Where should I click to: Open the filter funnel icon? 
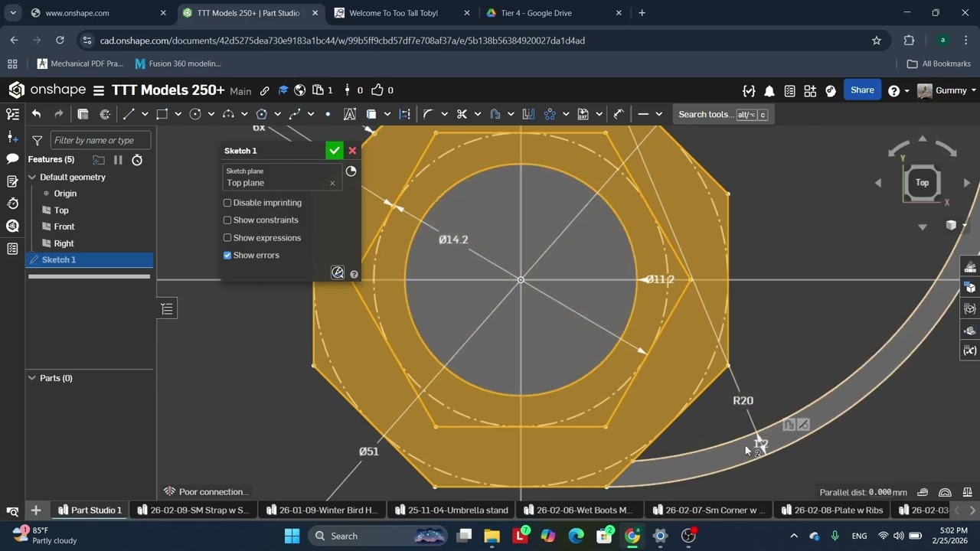(x=37, y=140)
